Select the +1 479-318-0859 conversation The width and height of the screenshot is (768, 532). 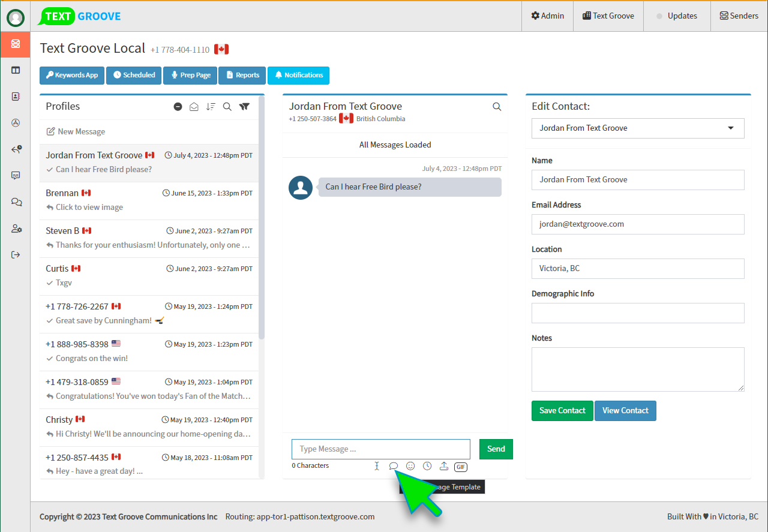(149, 389)
